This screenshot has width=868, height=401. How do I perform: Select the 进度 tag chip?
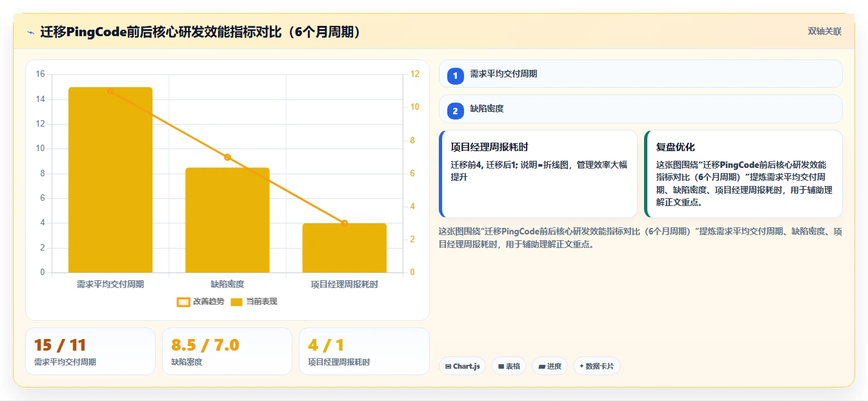(x=550, y=366)
